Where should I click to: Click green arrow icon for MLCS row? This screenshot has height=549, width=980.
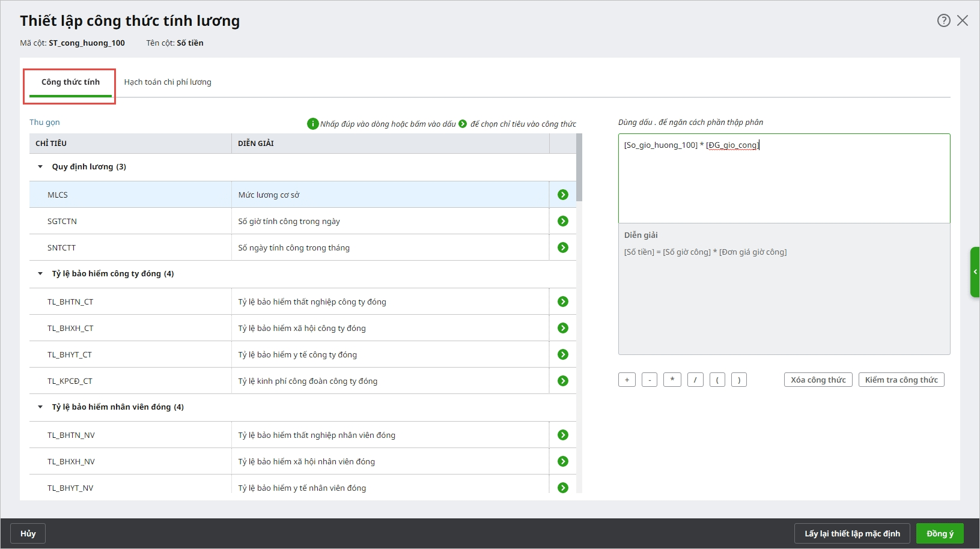point(562,195)
